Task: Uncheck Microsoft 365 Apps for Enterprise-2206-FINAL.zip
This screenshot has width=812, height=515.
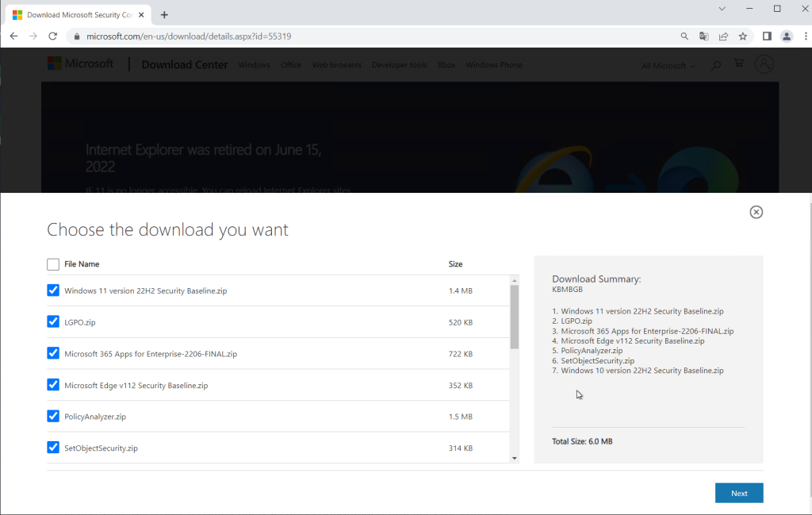Action: [x=53, y=353]
